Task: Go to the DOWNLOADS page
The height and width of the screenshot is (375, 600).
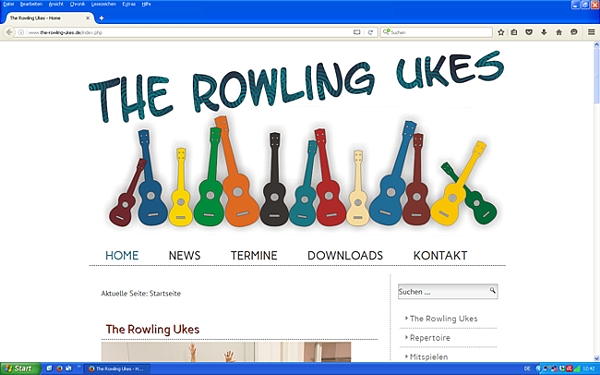Action: (345, 255)
